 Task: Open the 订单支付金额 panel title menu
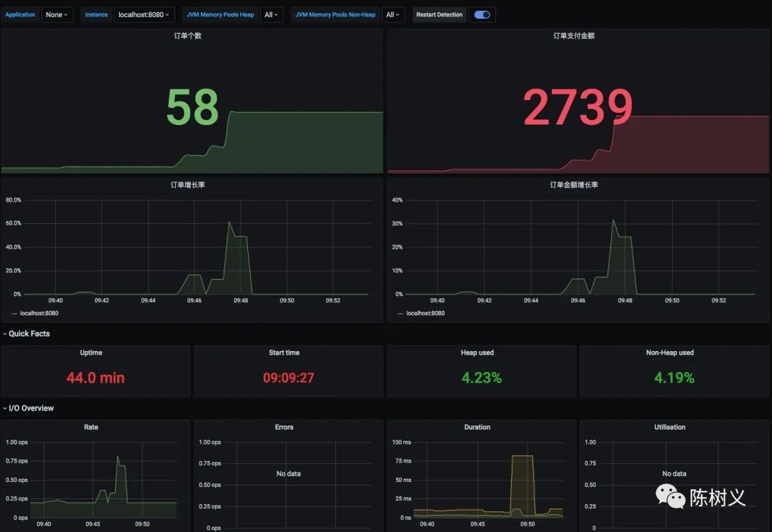click(x=574, y=36)
